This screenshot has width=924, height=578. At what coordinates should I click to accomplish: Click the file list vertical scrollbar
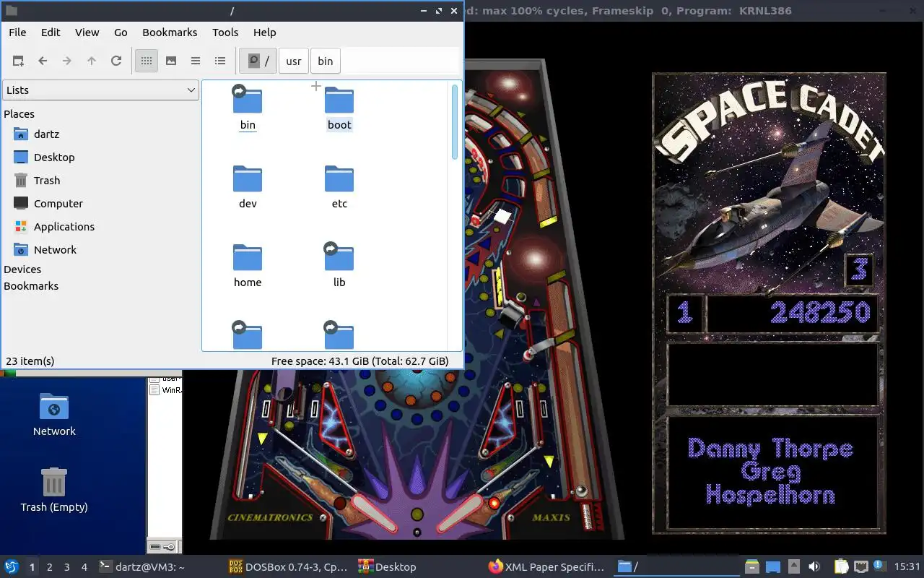click(455, 122)
